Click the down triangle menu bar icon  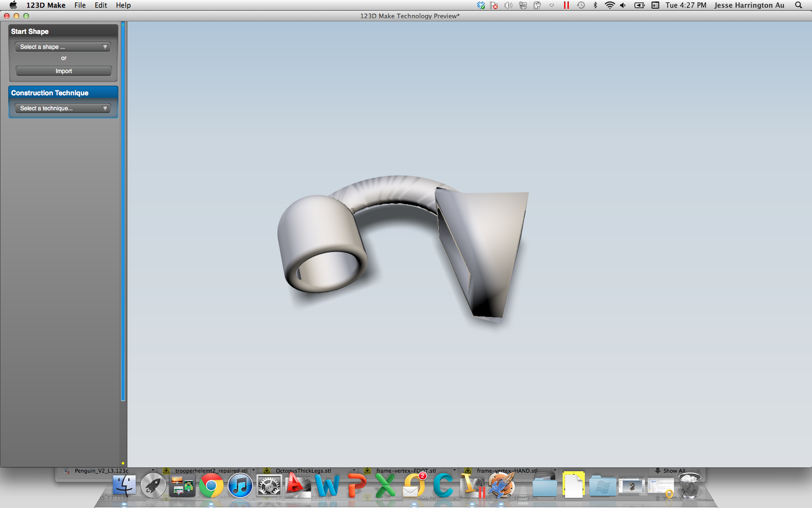[551, 5]
